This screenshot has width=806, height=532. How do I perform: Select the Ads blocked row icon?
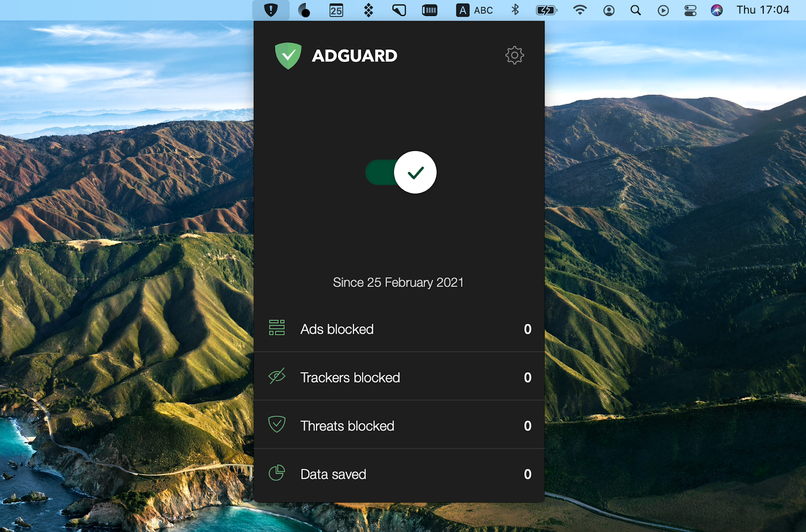click(x=277, y=328)
